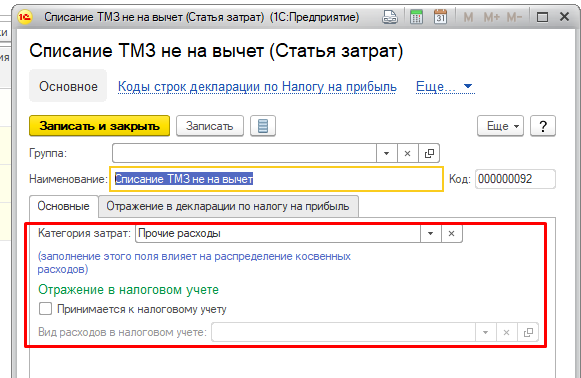Clear the Группа field with X
Screen dimensions: 581x378
407,153
